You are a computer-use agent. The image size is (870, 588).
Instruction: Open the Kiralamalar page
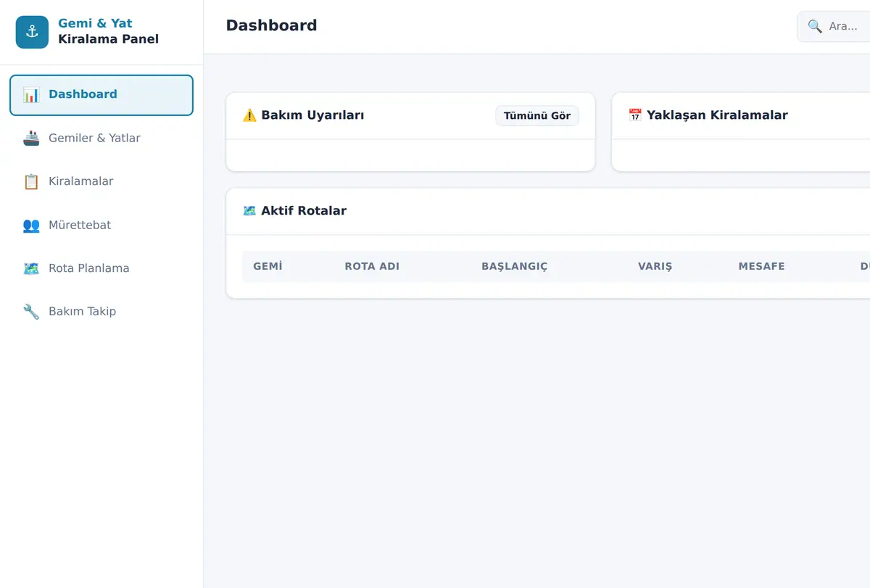[x=101, y=181]
